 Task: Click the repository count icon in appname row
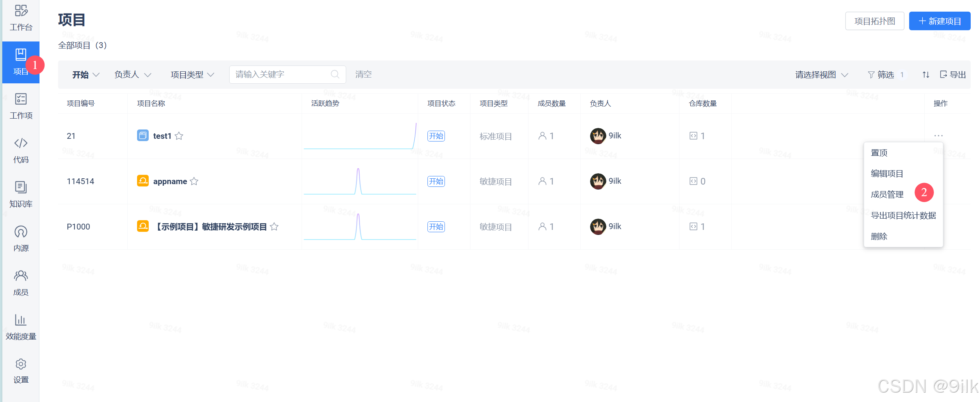tap(693, 181)
